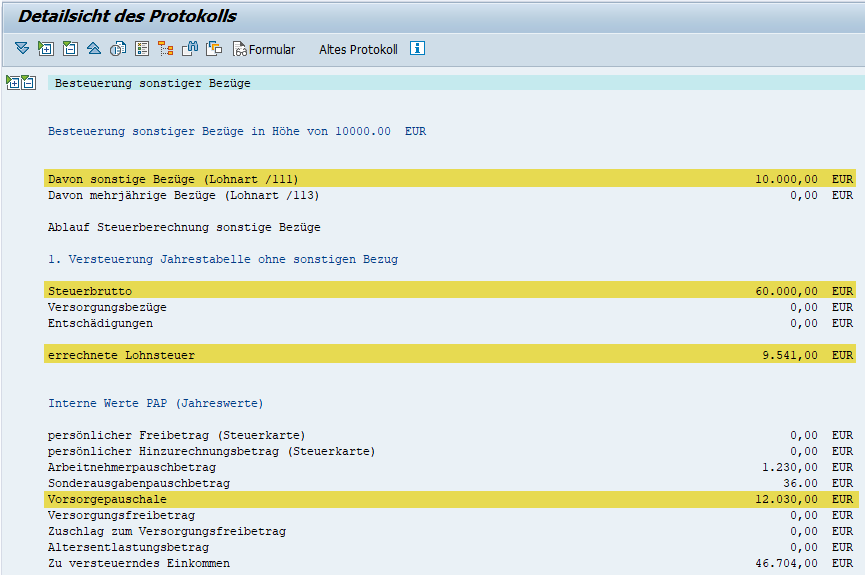
Task: Select the Versorgungsbezüge row
Action: (450, 307)
